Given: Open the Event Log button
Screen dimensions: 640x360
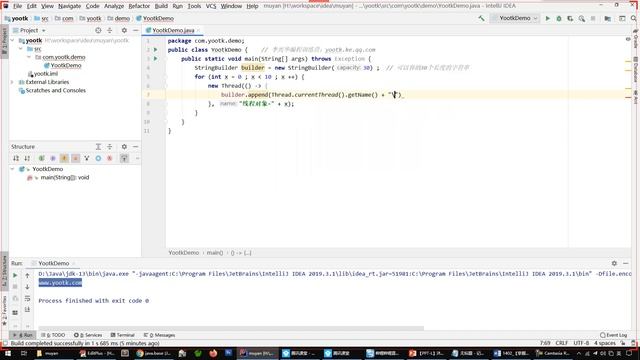Looking at the screenshot, I should (613, 335).
